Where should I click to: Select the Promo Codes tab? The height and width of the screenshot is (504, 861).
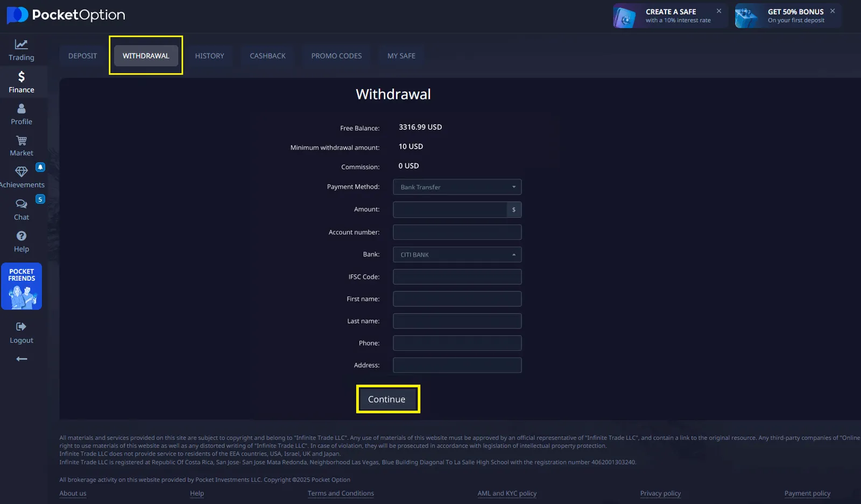(x=336, y=56)
